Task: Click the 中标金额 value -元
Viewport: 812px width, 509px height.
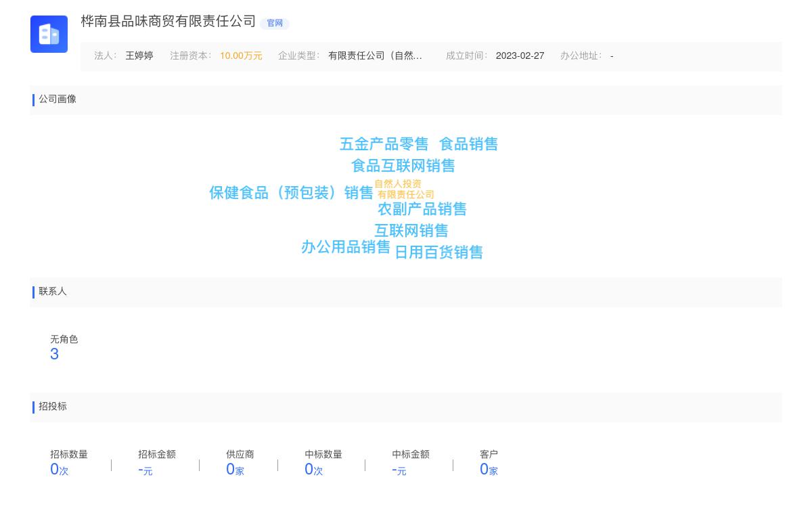Action: (399, 470)
